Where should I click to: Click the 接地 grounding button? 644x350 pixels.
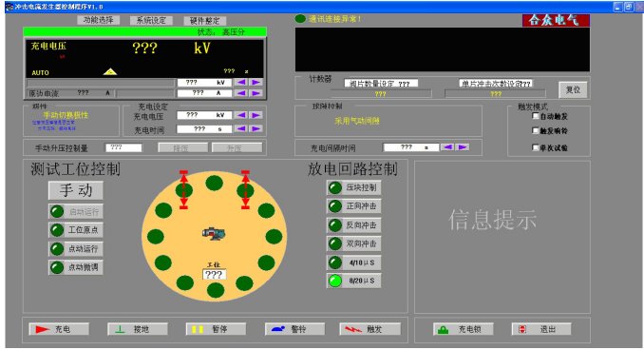(138, 329)
